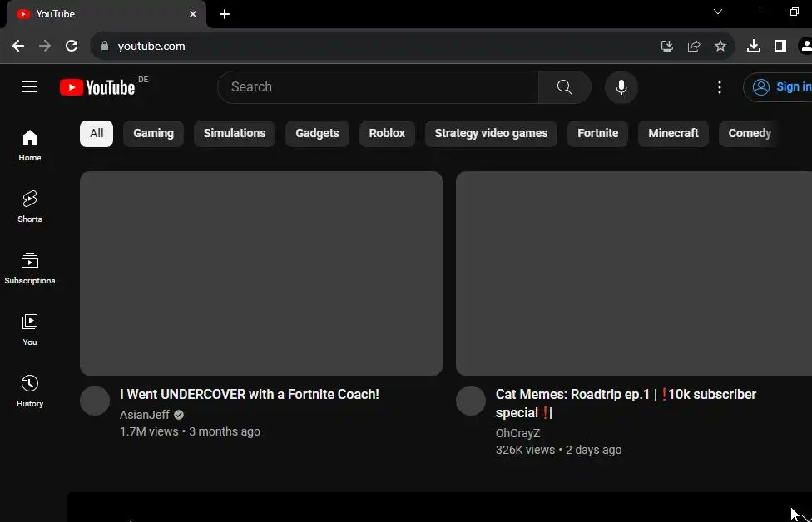Click '326K views • 2 days ago' text
The height and width of the screenshot is (522, 812).
(x=558, y=450)
